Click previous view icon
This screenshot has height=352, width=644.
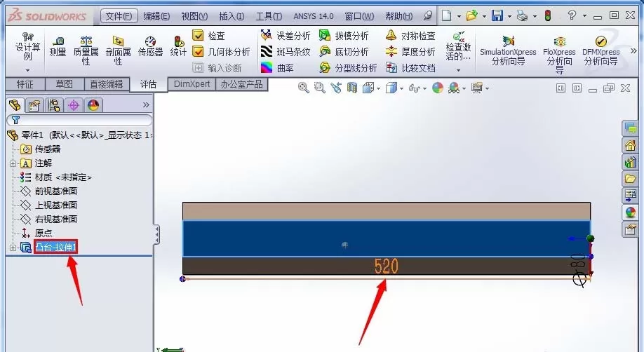coord(336,88)
